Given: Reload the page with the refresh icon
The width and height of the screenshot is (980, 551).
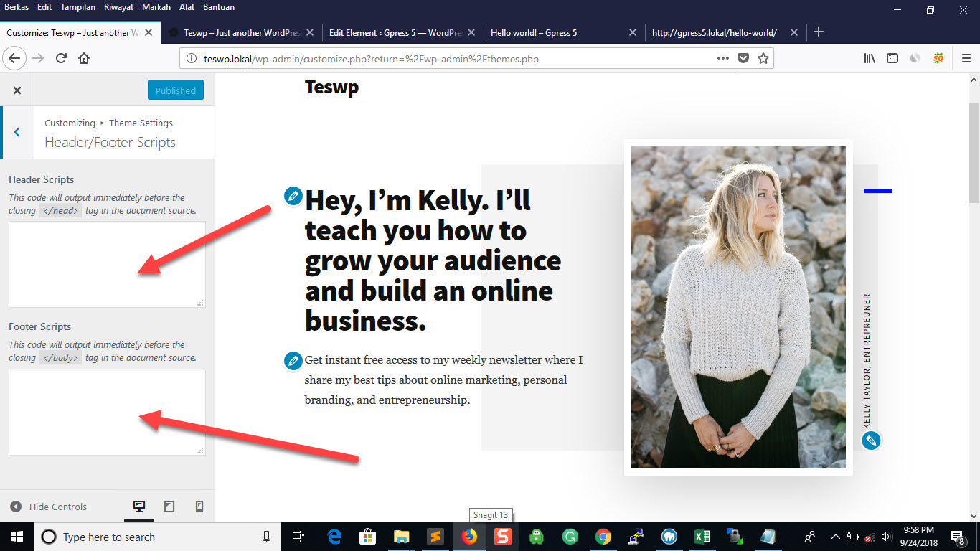Looking at the screenshot, I should tap(62, 59).
